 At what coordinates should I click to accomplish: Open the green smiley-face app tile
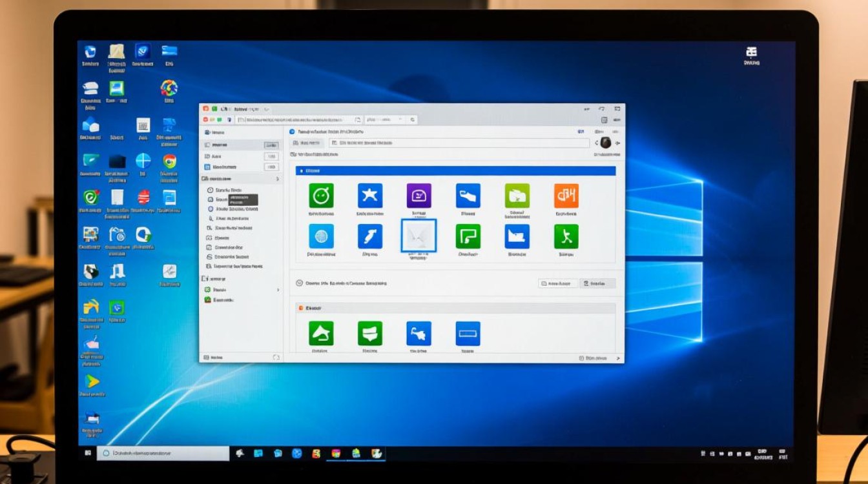[x=321, y=196]
